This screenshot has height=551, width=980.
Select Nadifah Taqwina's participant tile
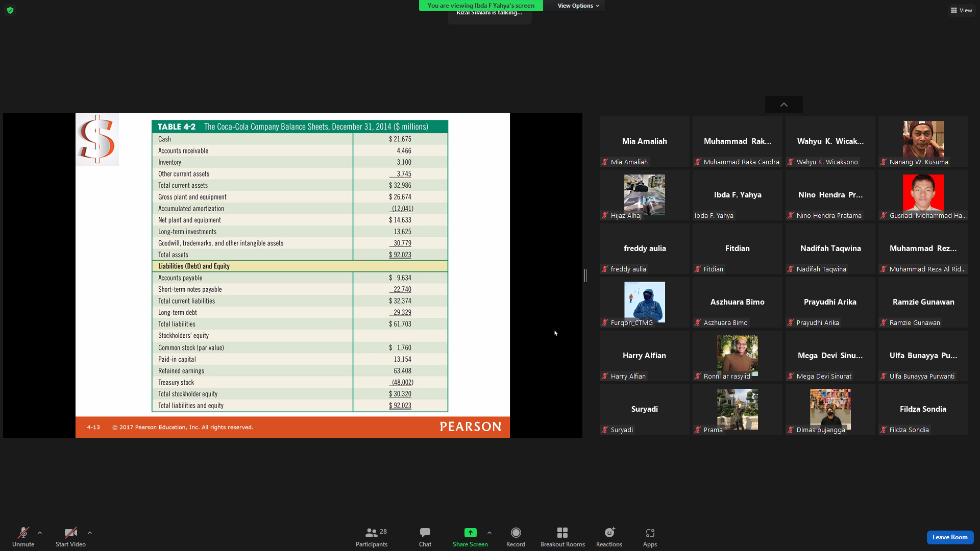pos(830,248)
